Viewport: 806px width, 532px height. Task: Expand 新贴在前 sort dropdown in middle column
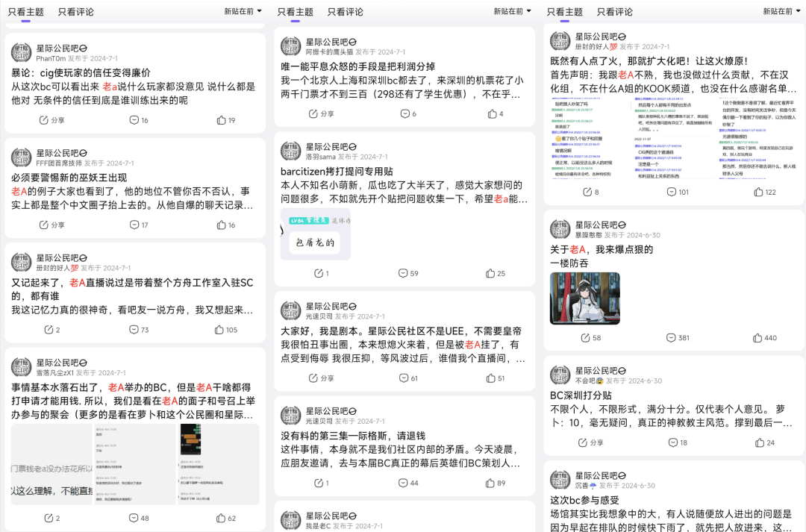[x=512, y=11]
